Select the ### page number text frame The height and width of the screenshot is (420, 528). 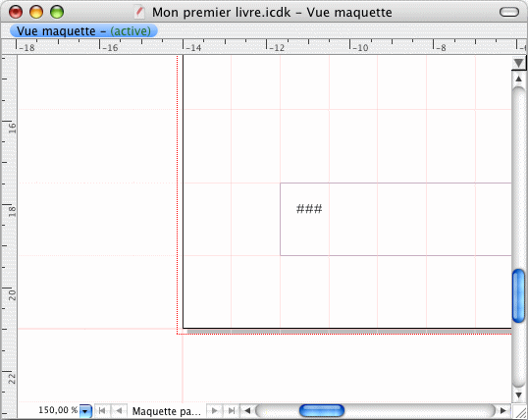tap(396, 219)
